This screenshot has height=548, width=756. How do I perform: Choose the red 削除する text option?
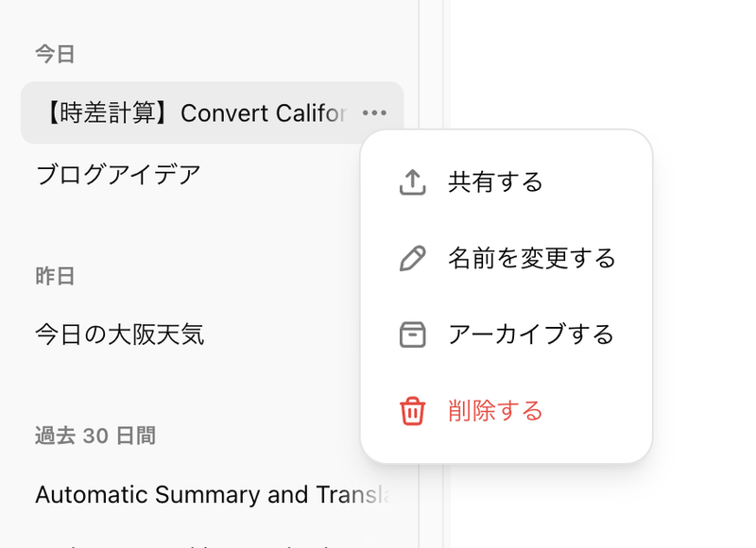click(495, 411)
